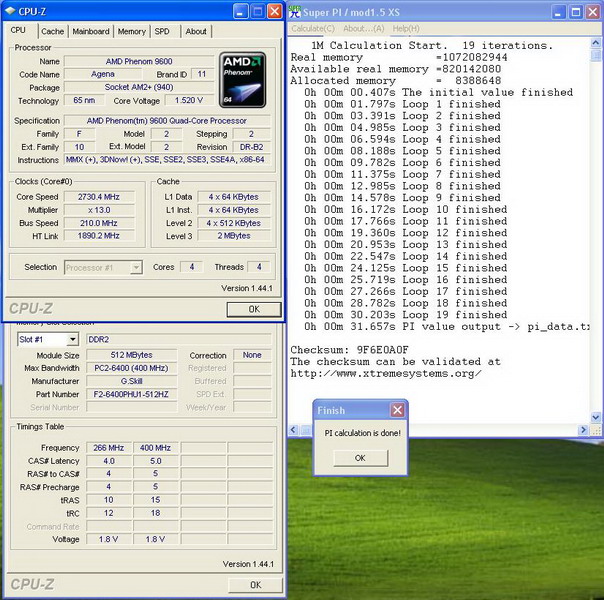
Task: Switch to the Cache tab
Action: 52,31
